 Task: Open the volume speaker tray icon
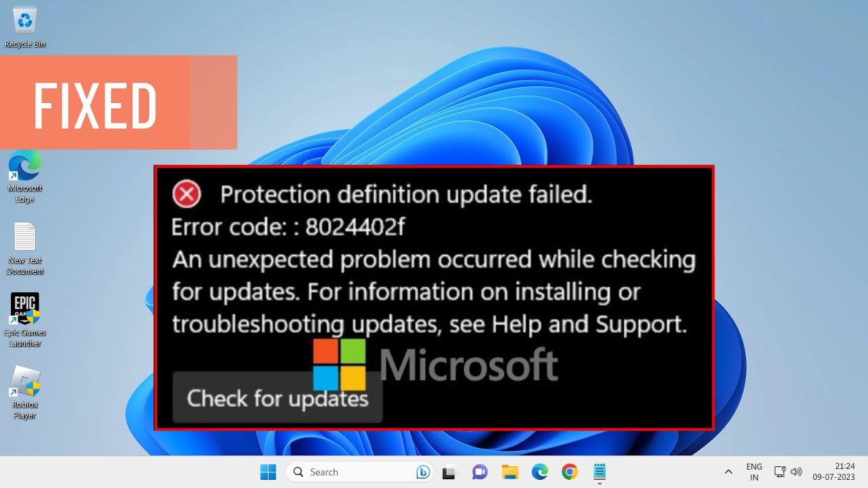click(797, 472)
